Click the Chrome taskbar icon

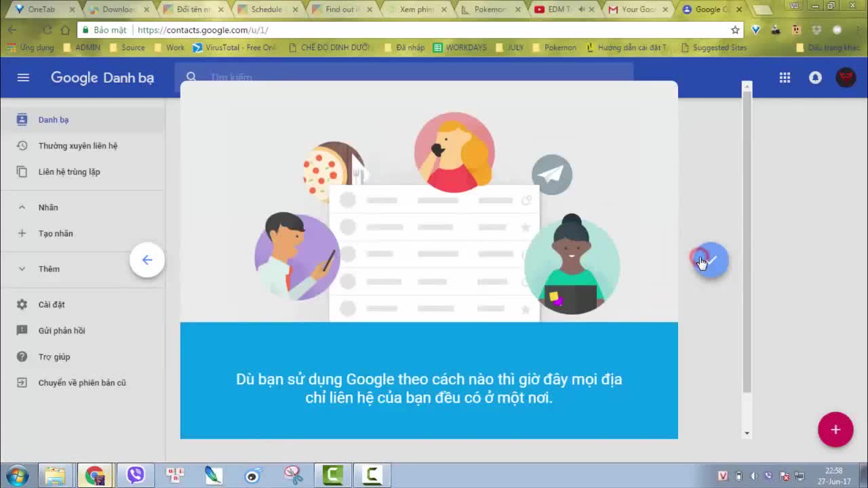pyautogui.click(x=94, y=475)
